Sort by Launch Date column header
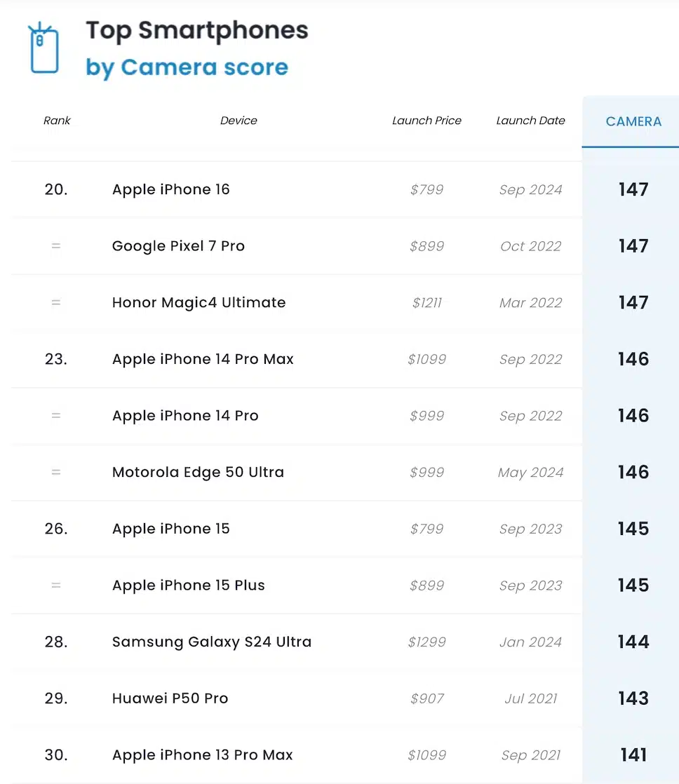679x784 pixels. pyautogui.click(x=530, y=121)
